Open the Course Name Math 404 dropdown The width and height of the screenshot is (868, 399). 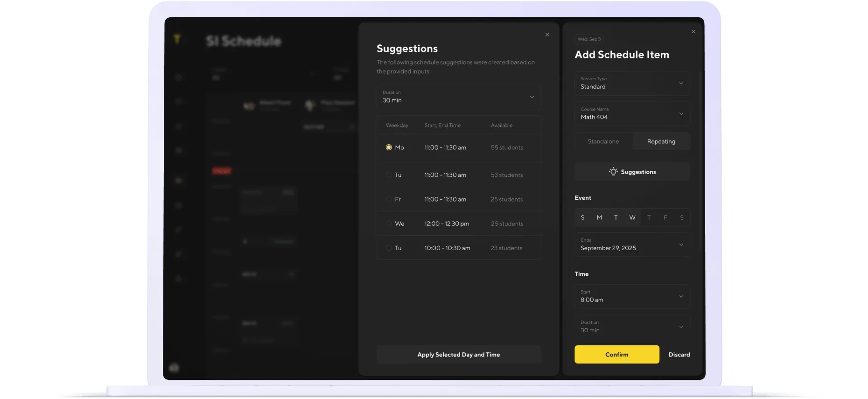632,113
